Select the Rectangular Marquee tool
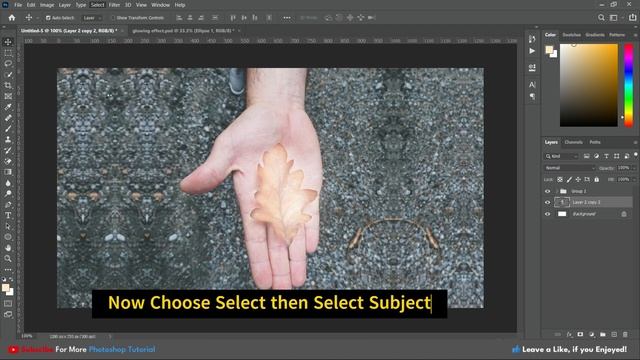 [x=8, y=53]
